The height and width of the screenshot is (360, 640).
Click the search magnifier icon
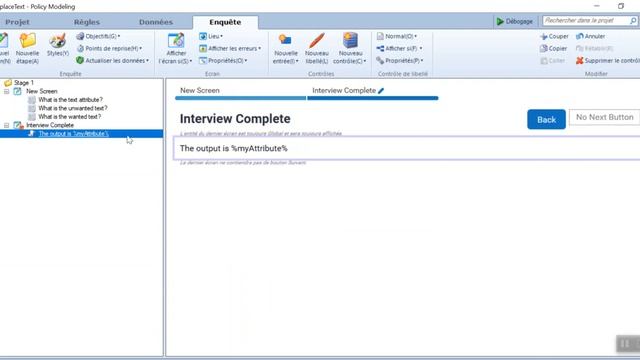(633, 20)
